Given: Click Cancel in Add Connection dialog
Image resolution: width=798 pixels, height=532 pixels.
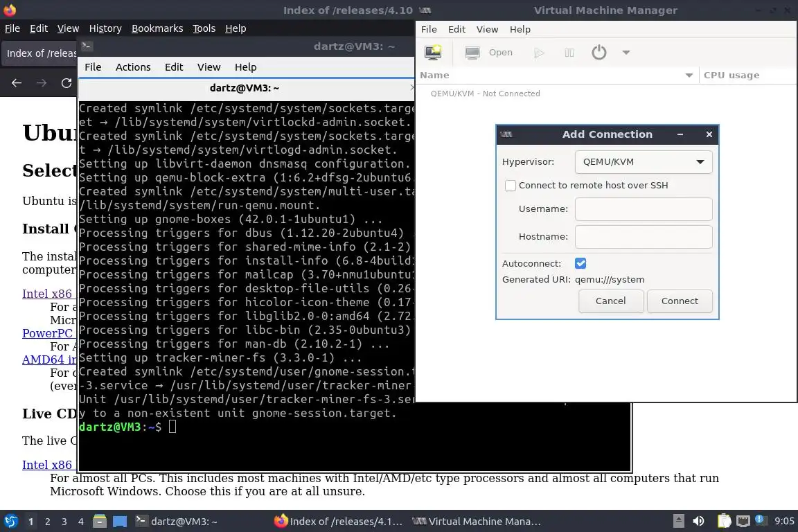Looking at the screenshot, I should (611, 301).
